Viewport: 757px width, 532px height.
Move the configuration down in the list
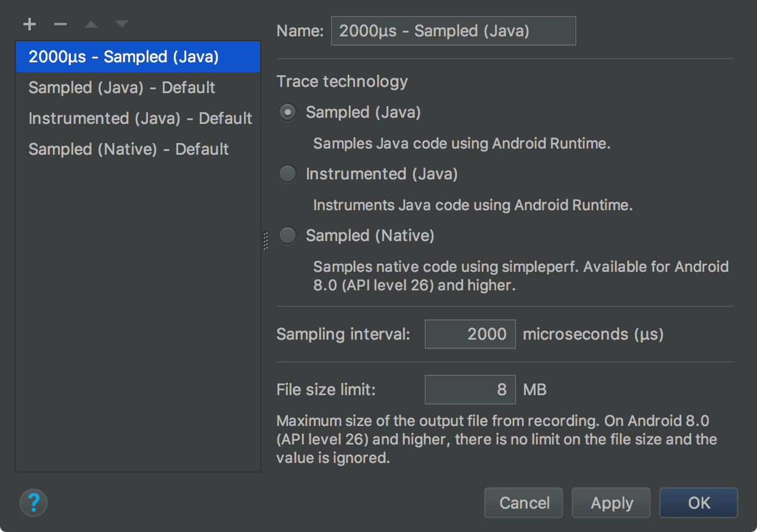pos(121,23)
